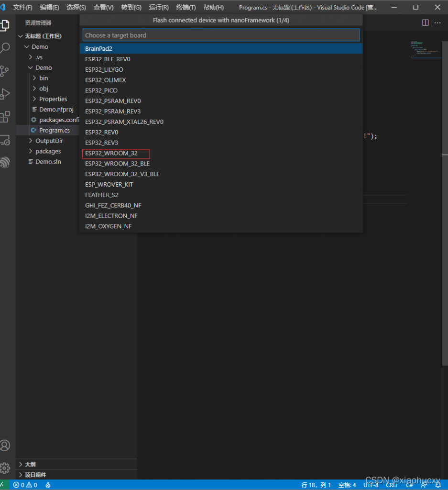448x490 pixels.
Task: Open the Run and Debug view
Action: 5,94
